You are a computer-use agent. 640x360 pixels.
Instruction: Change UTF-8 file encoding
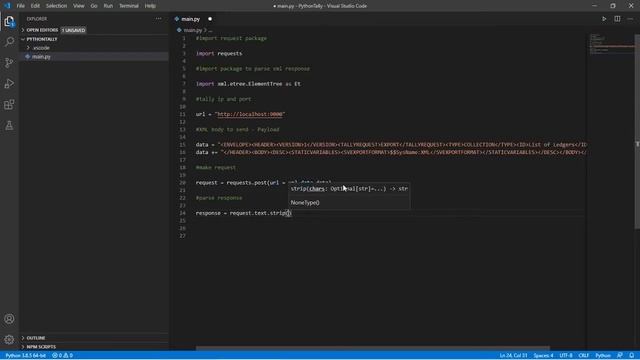[566, 356]
